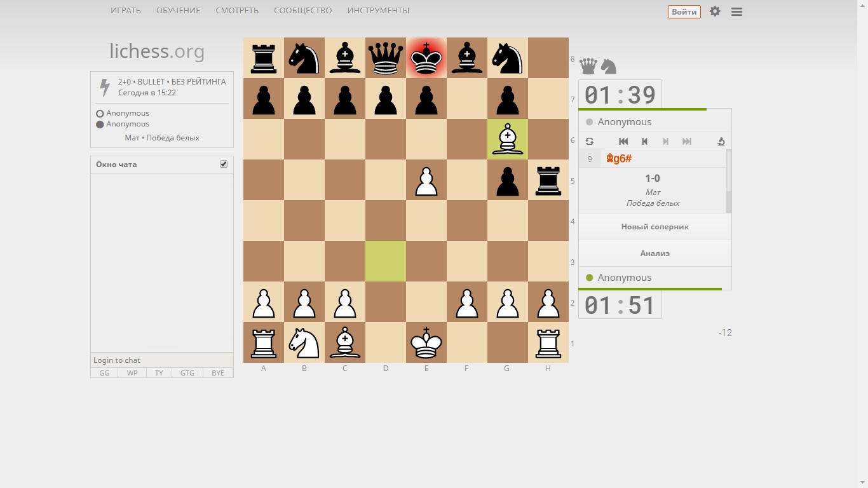Flip the board with the rotate icon

coord(590,142)
